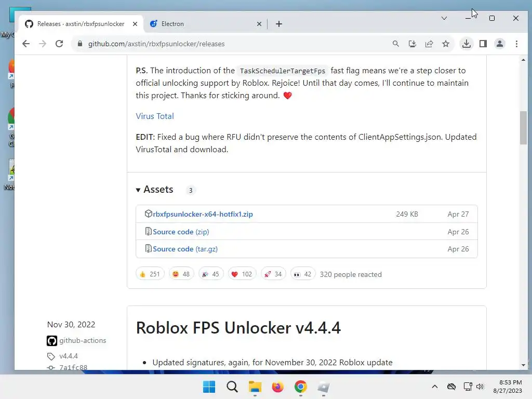Open the Roblox FPS Unlocker v4.4.4 release title
The width and height of the screenshot is (532, 399).
click(x=238, y=328)
